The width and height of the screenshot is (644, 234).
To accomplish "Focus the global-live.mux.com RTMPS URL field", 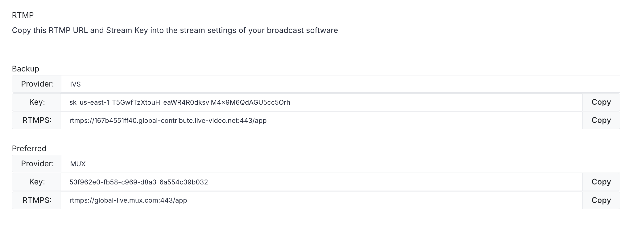I will 321,200.
